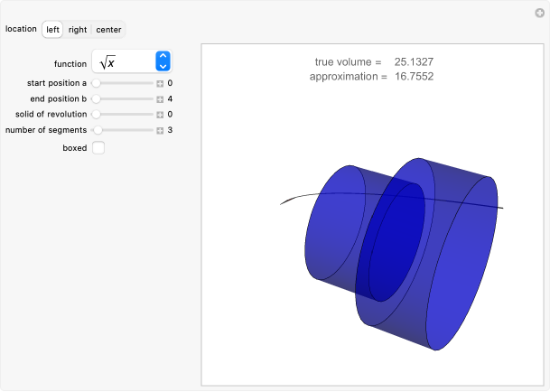Expand start position a slider controls
Screen dimensions: 550x392
point(160,83)
